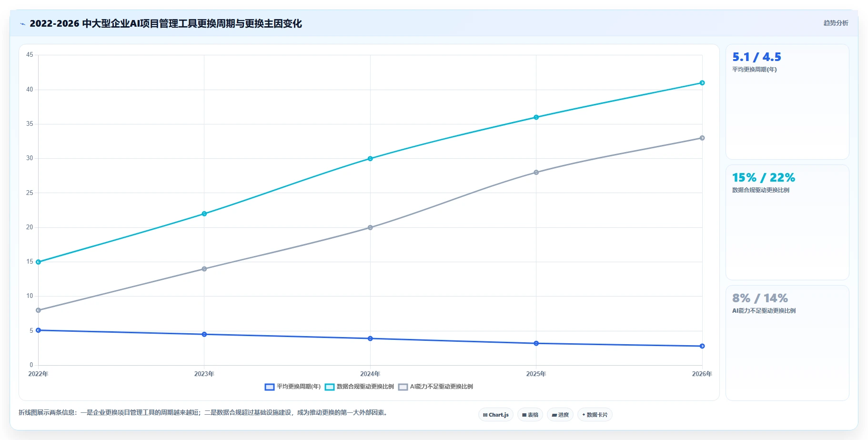
Task: Select the 2024年 point on the gray line
Action: point(370,228)
